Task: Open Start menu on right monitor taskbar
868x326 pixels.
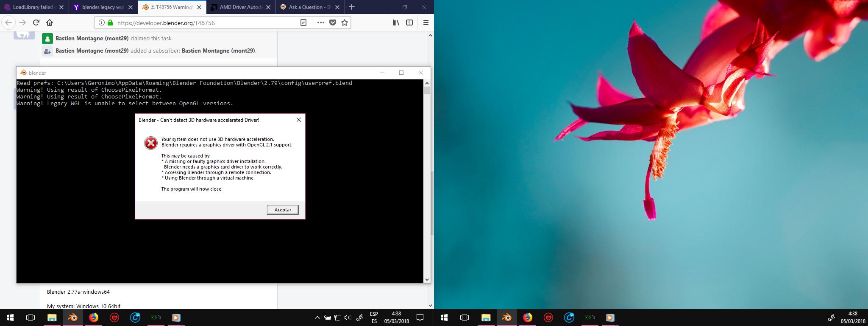Action: click(x=444, y=318)
